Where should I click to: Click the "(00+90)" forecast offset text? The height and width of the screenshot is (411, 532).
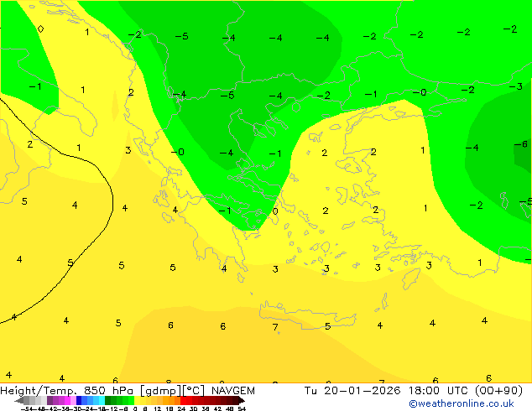click(x=498, y=391)
